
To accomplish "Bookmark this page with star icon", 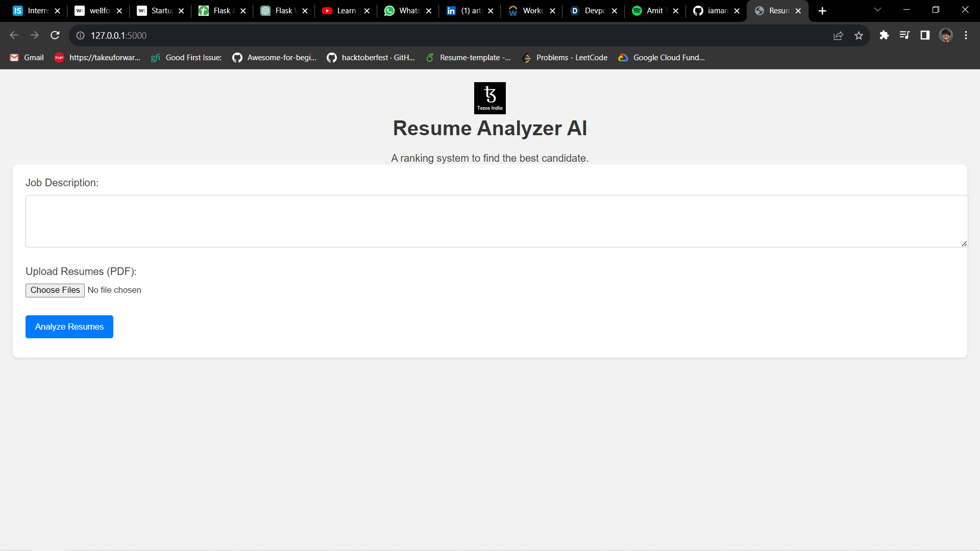I will 859,35.
